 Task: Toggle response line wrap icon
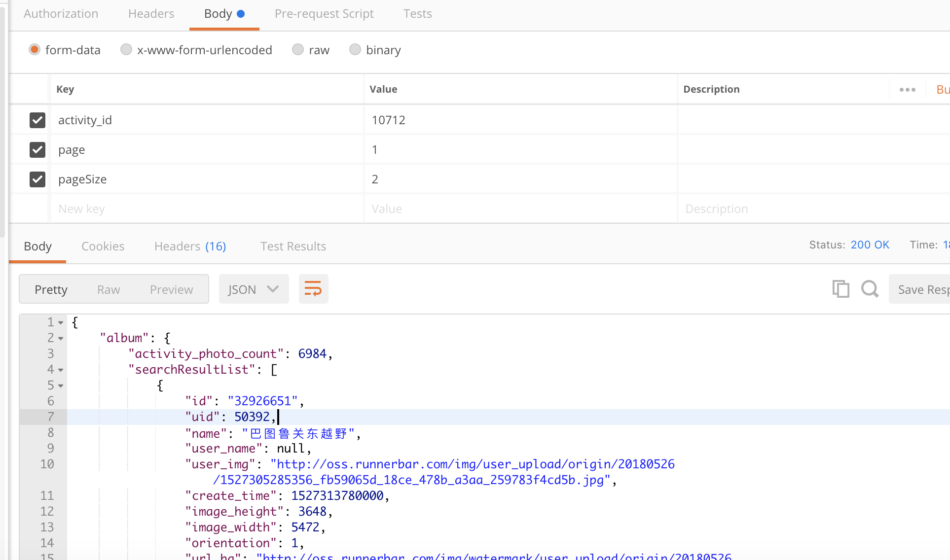[313, 289]
